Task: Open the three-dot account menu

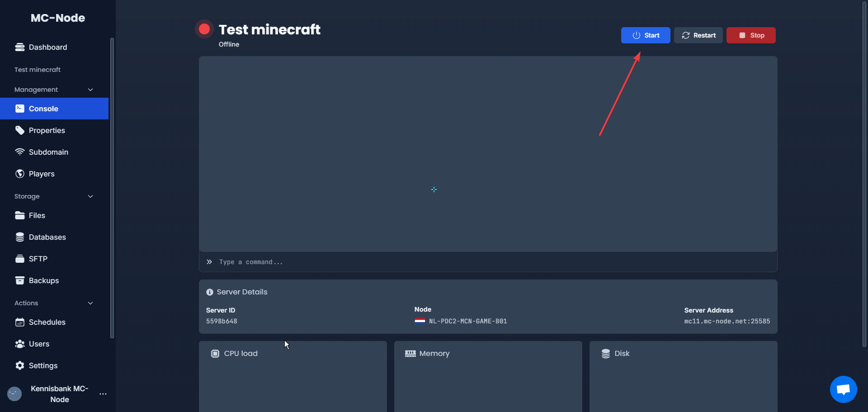Action: [x=103, y=394]
